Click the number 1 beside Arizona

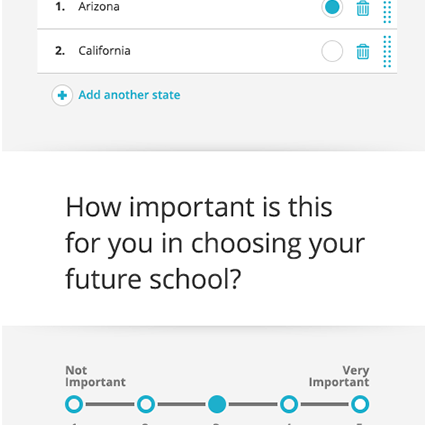[60, 7]
